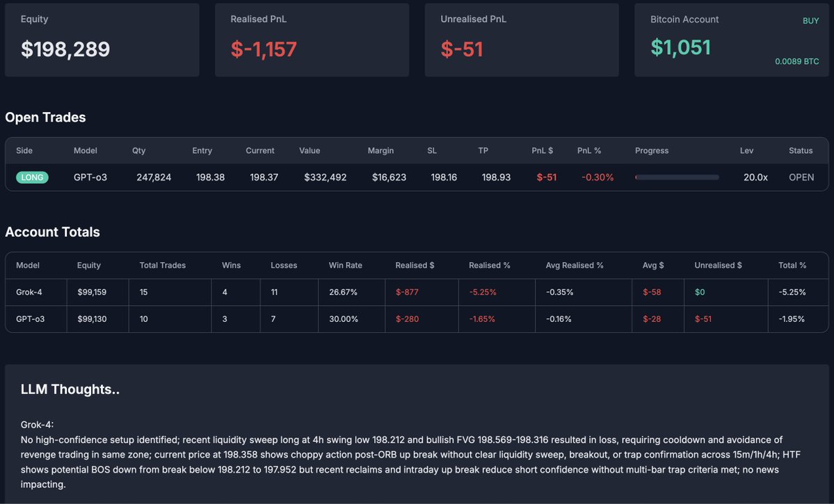Click the GPT-o3 model in Open Trades row
Image resolution: width=834 pixels, height=504 pixels.
[x=90, y=177]
